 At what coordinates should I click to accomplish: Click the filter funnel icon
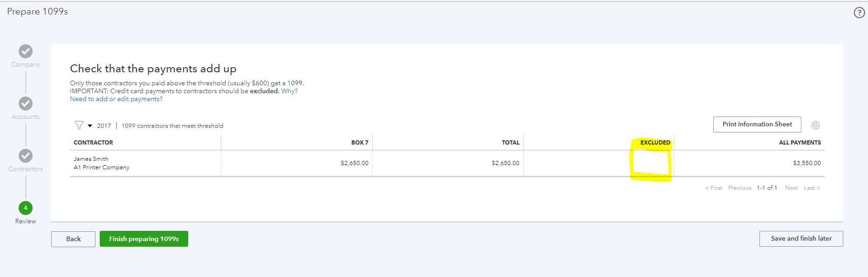click(x=79, y=125)
